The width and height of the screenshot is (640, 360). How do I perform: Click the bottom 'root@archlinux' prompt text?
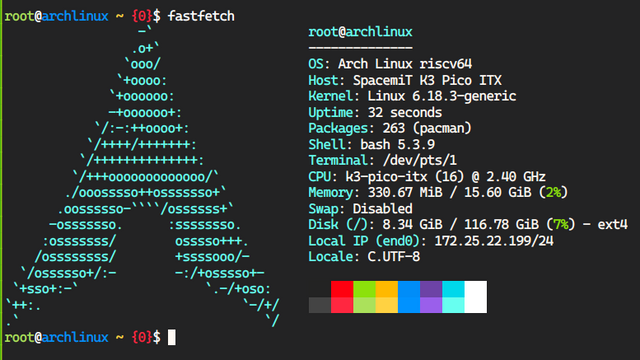pyautogui.click(x=56, y=338)
